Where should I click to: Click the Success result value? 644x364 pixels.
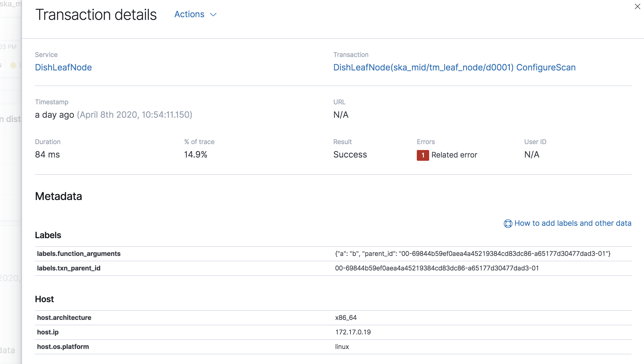[350, 155]
